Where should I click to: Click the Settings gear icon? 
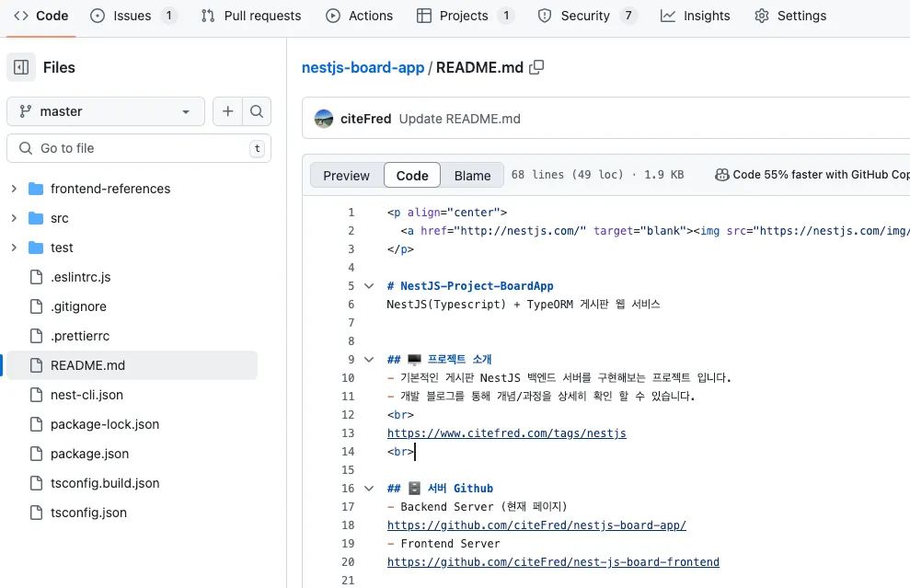pyautogui.click(x=762, y=16)
